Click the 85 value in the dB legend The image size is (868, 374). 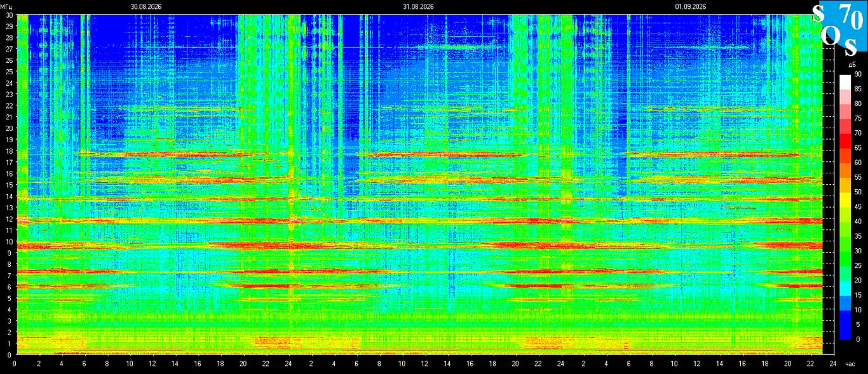click(x=858, y=89)
